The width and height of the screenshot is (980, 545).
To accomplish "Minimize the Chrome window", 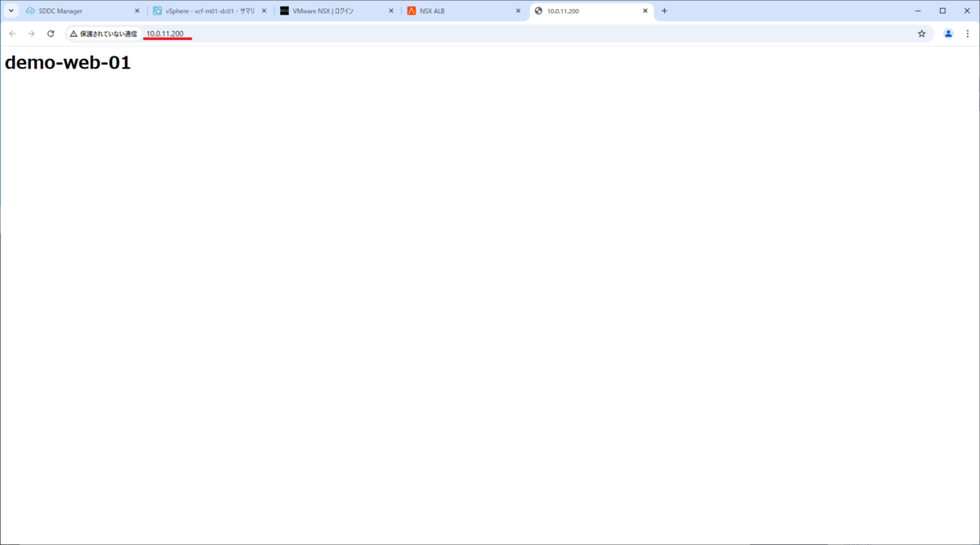I will click(920, 11).
